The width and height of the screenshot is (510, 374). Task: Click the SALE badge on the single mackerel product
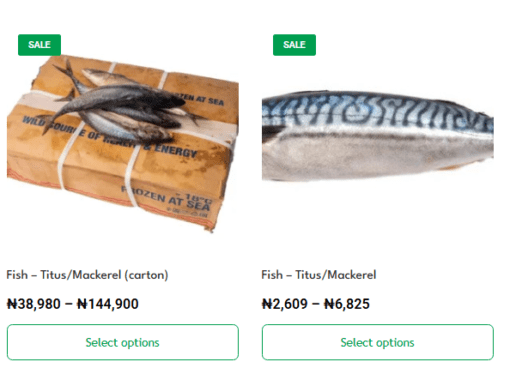294,45
